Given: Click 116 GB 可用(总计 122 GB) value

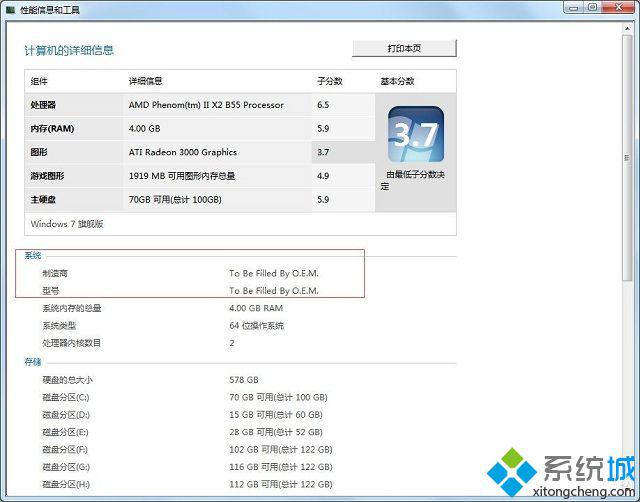Looking at the screenshot, I should click(x=281, y=467).
